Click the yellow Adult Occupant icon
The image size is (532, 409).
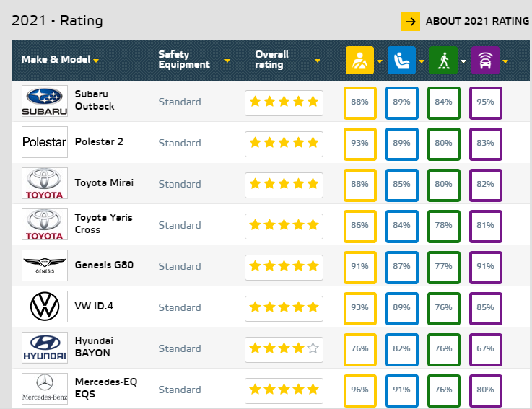coord(359,61)
